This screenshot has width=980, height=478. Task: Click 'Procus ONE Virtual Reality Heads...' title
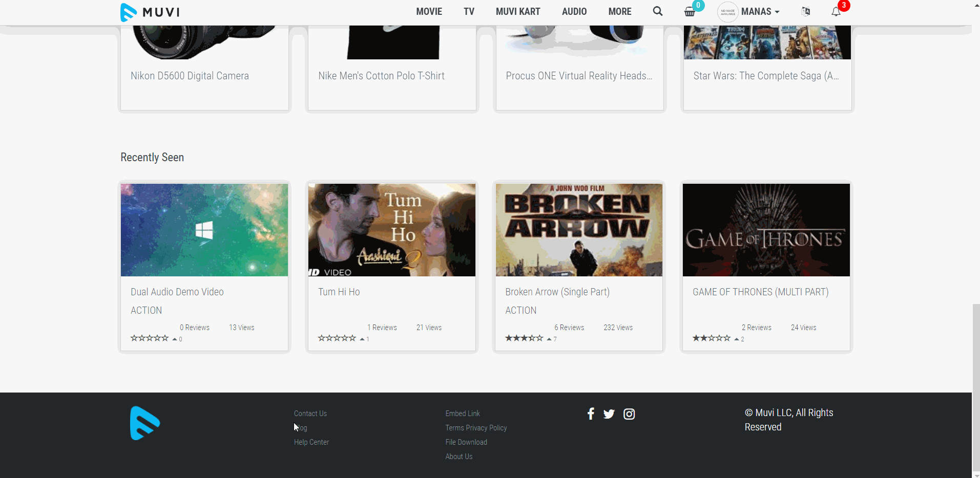click(x=579, y=76)
